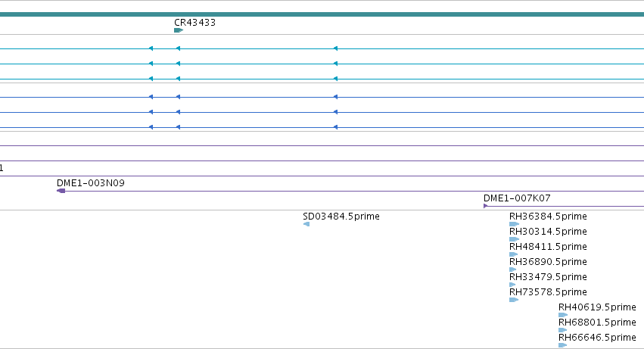Click the RH36384.5prime label
Viewport: 644px width, 349px height.
click(x=548, y=217)
